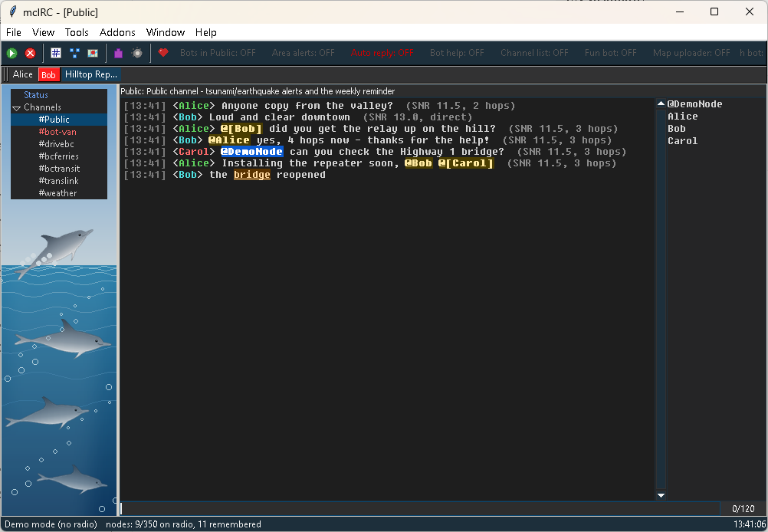Click the gray gear settings icon

tap(137, 53)
